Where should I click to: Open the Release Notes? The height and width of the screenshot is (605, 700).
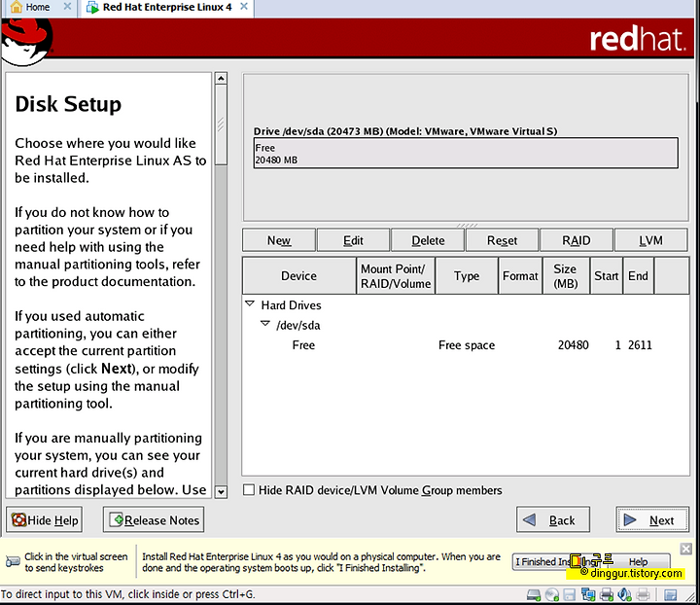pos(154,519)
